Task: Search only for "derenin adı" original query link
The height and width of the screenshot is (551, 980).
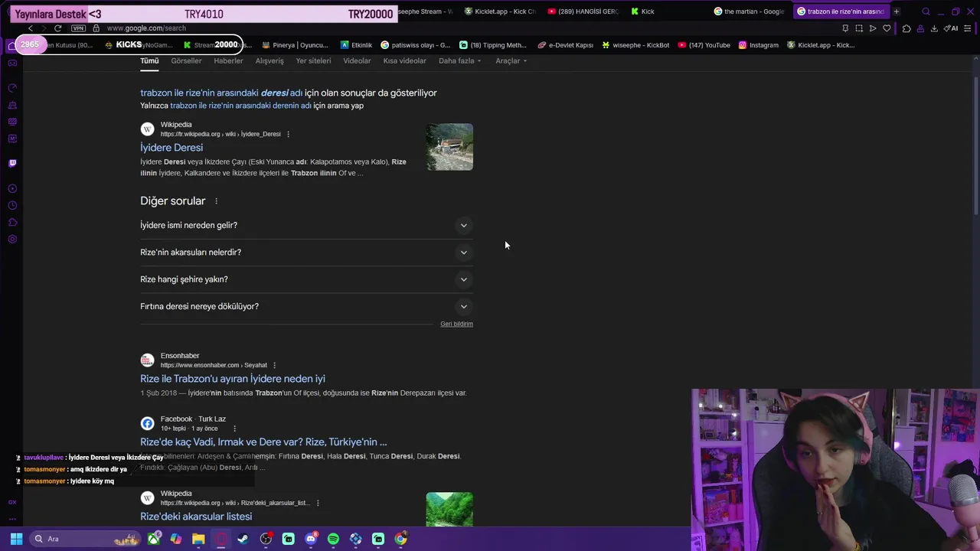Action: pyautogui.click(x=240, y=106)
